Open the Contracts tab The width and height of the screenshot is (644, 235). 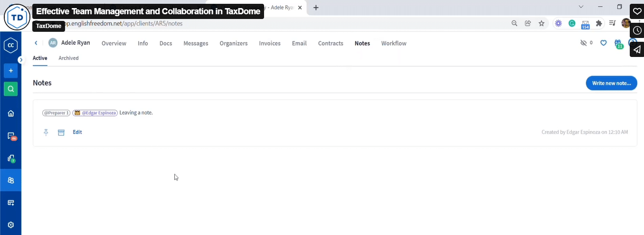(331, 43)
